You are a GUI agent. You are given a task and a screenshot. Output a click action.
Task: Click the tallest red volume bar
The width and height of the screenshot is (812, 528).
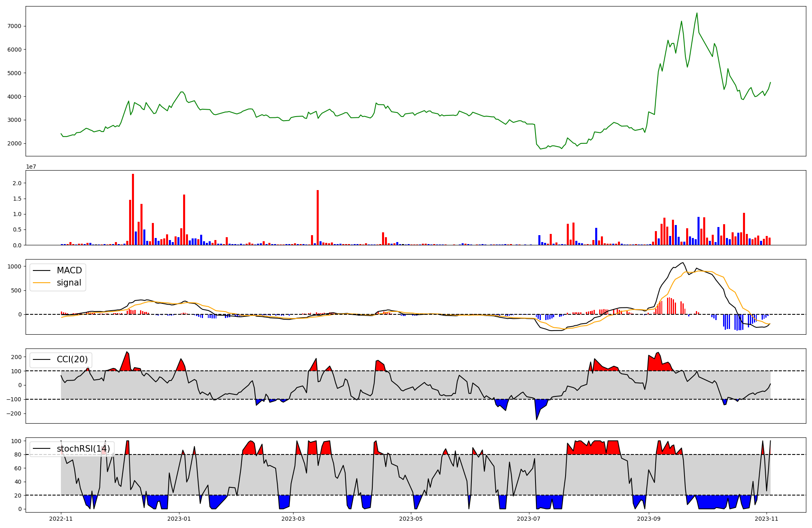(133, 209)
